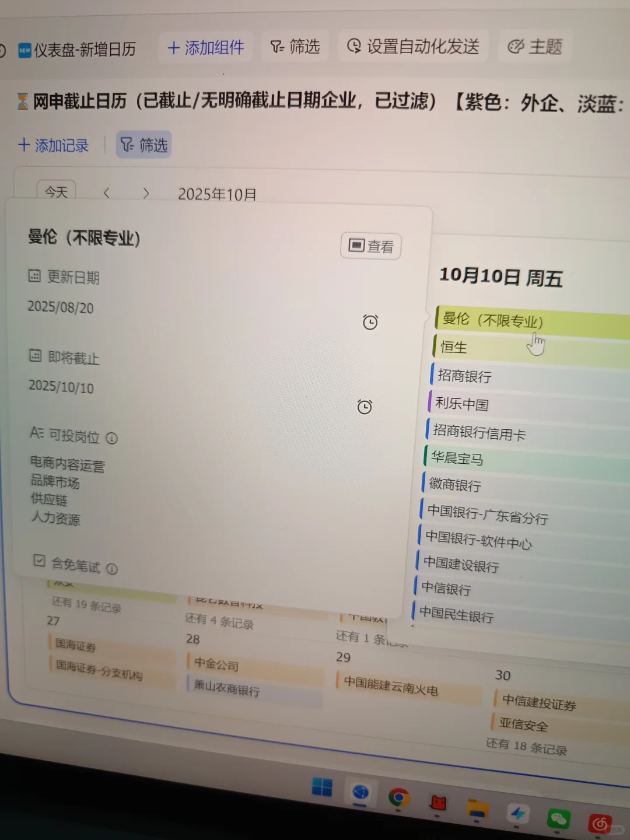
Task: Expand 还有 18 条记录 link
Action: [x=526, y=746]
